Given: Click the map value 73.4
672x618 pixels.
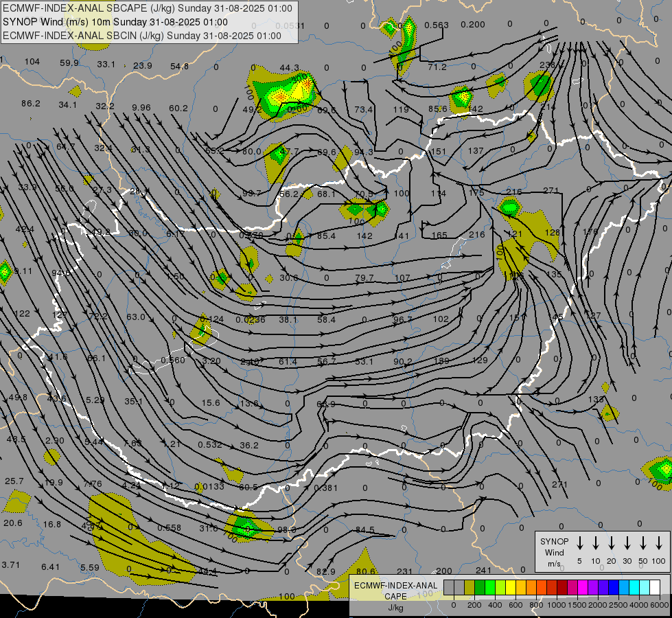Looking at the screenshot, I should pyautogui.click(x=363, y=109).
